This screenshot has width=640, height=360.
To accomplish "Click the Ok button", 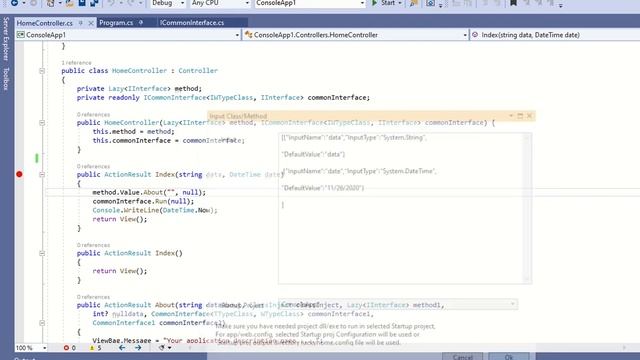I will (x=509, y=357).
